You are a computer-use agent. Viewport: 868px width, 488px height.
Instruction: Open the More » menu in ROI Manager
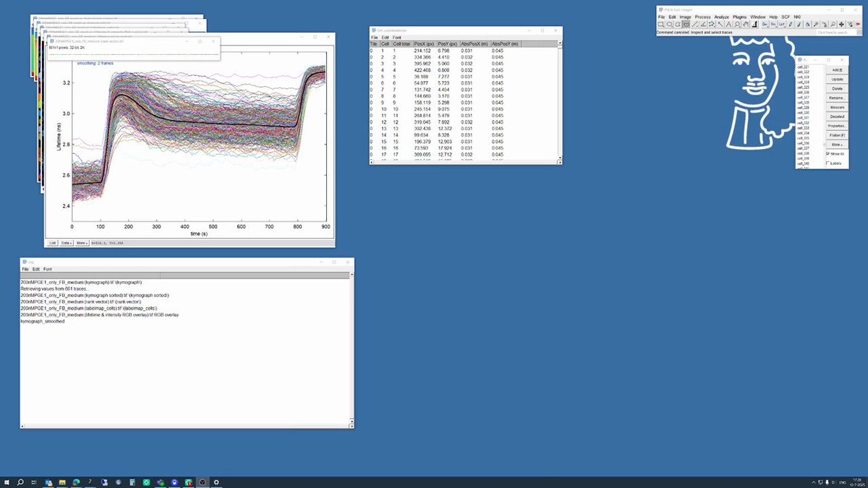837,145
